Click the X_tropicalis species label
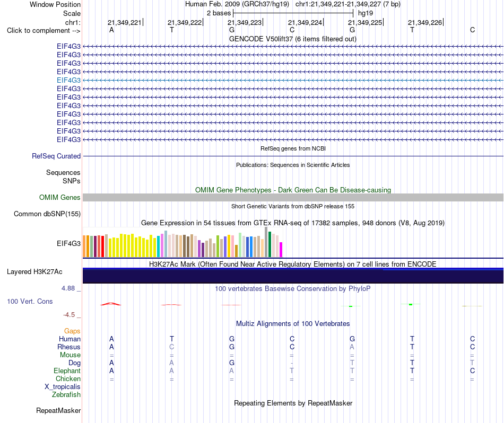This screenshot has width=504, height=423. [63, 387]
